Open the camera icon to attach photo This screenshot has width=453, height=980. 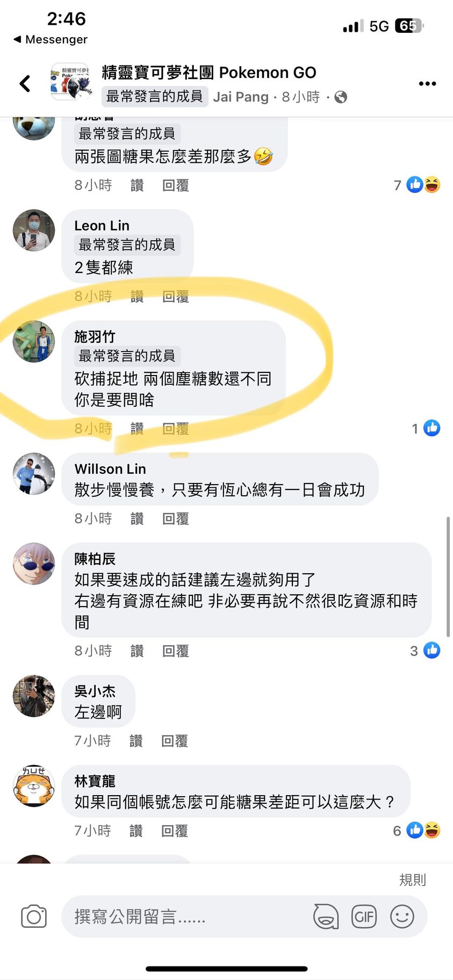34,916
